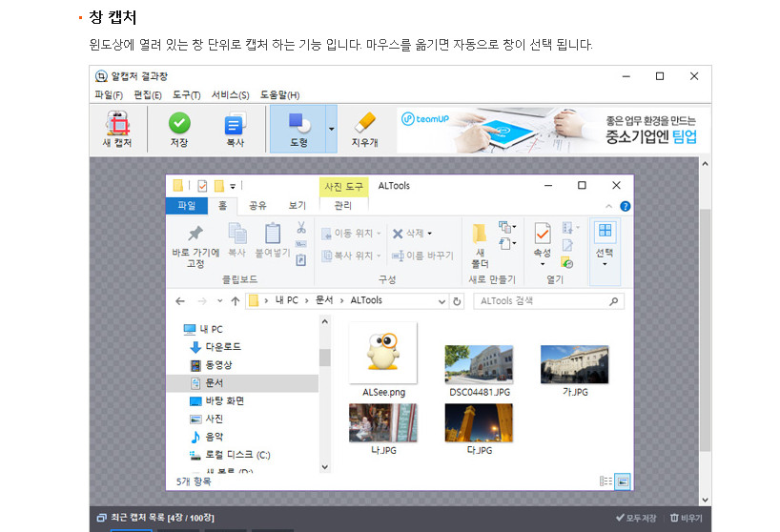Select 로컬 디스크 (C:) in the tree

point(229,455)
